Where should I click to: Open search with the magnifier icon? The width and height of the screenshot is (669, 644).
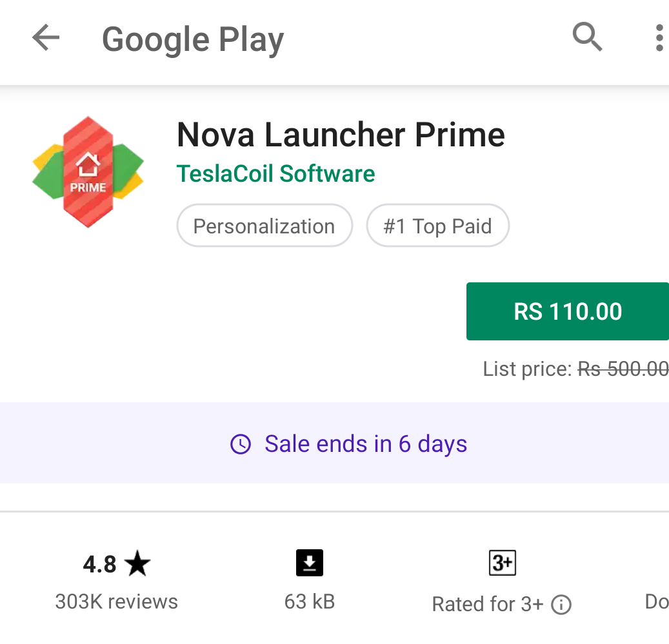point(587,37)
